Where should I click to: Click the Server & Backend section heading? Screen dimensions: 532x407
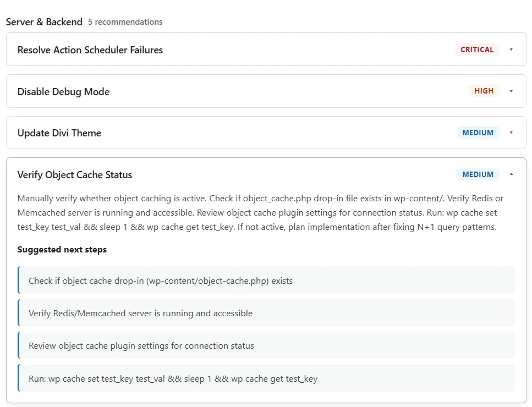[44, 22]
